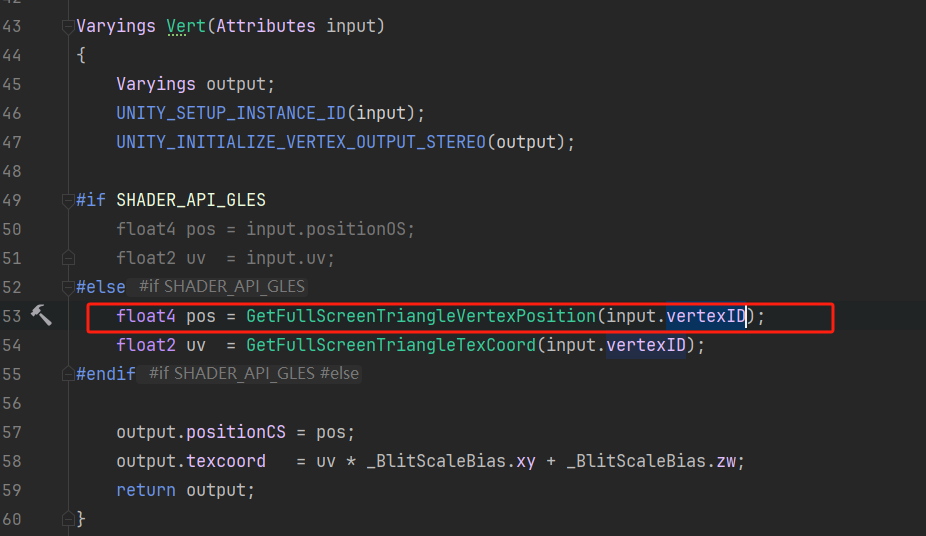Click line number 53 in the gutter
926x536 pixels.
pyautogui.click(x=12, y=316)
